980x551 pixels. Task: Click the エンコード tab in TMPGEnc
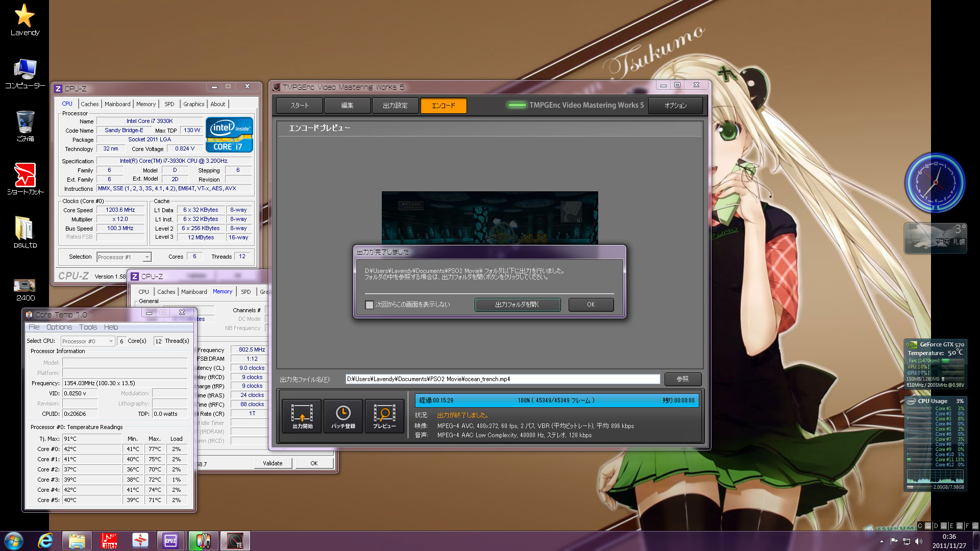tap(444, 106)
